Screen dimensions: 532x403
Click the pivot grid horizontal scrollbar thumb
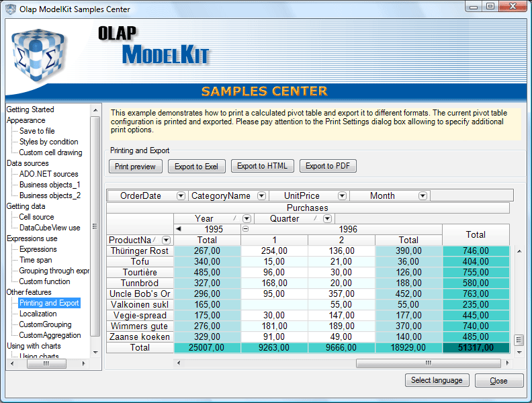pyautogui.click(x=429, y=363)
